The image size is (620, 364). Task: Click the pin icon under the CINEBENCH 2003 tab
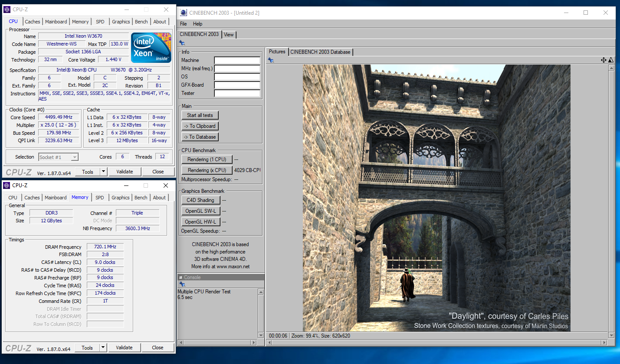182,42
